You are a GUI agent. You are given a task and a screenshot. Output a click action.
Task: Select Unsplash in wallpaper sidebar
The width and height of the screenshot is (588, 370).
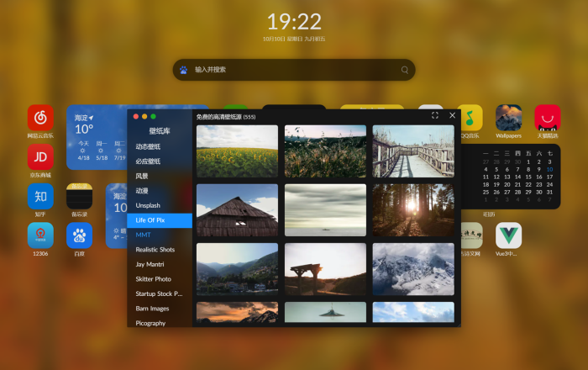point(148,205)
